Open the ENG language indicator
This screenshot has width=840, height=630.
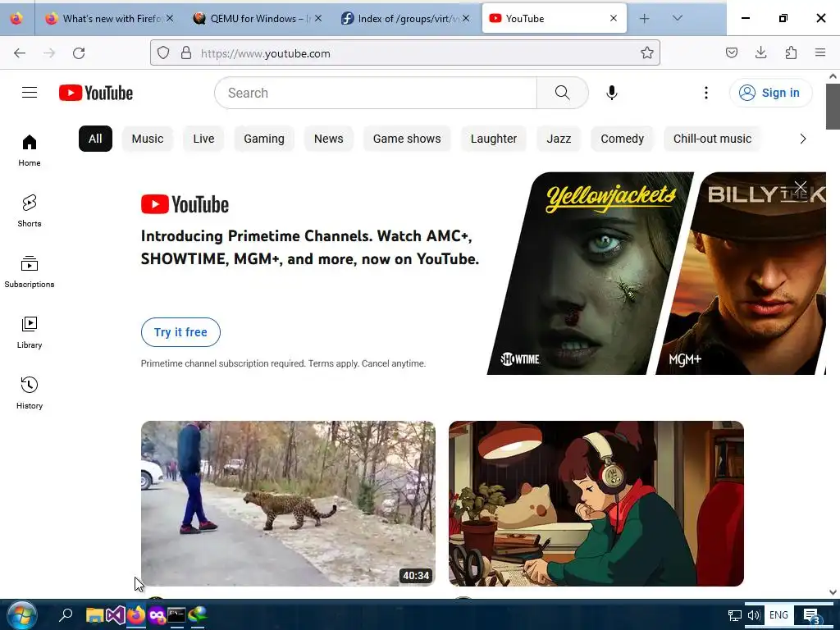pyautogui.click(x=778, y=615)
